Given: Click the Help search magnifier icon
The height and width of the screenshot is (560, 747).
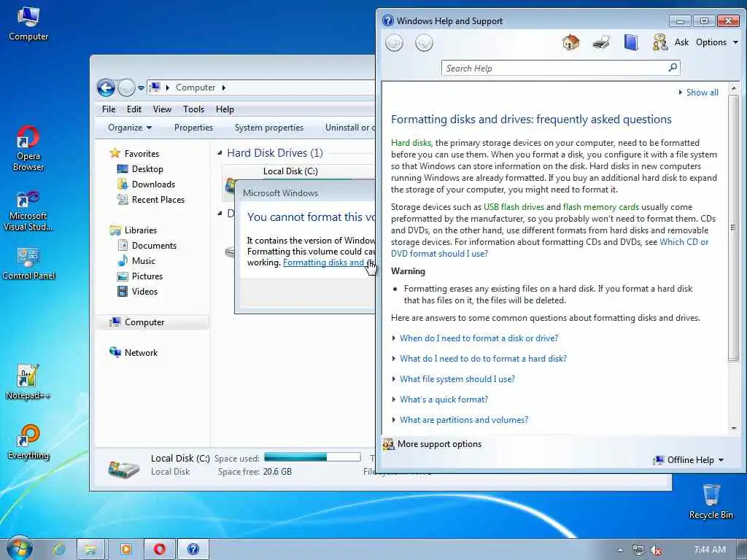Looking at the screenshot, I should tap(673, 68).
